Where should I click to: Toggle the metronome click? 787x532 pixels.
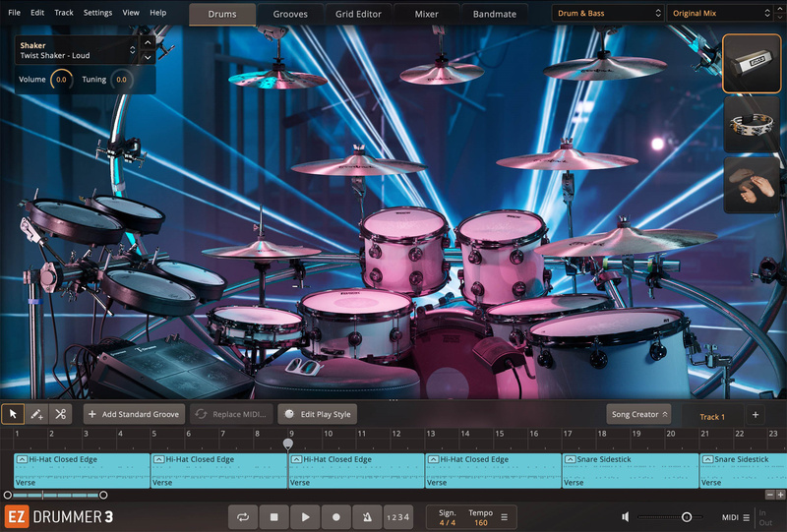tap(367, 517)
